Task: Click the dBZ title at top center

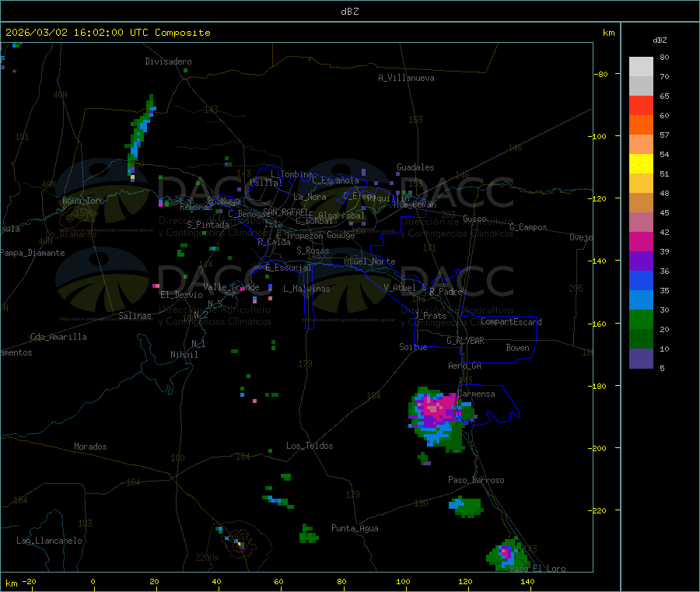Action: pos(349,12)
